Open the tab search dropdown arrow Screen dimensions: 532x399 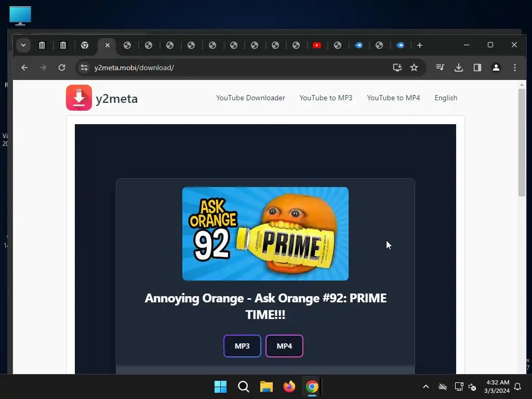(23, 45)
